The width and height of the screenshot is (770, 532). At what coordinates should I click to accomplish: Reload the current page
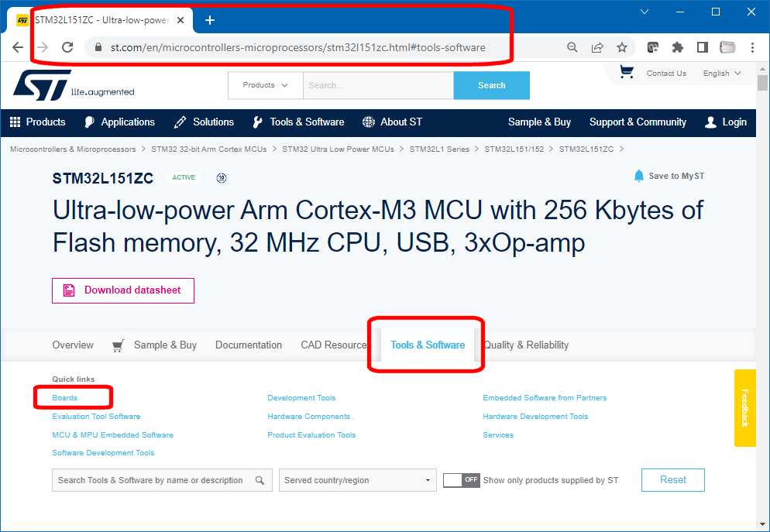[67, 47]
